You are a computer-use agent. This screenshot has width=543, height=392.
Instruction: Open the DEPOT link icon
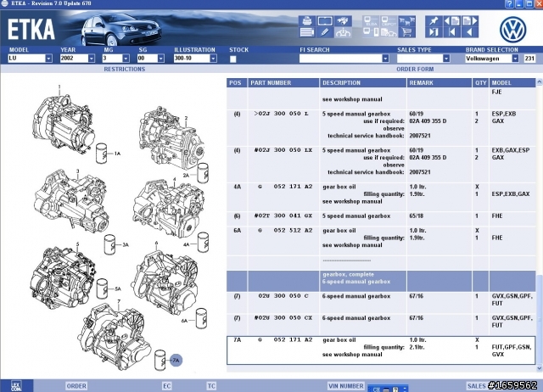tap(389, 20)
